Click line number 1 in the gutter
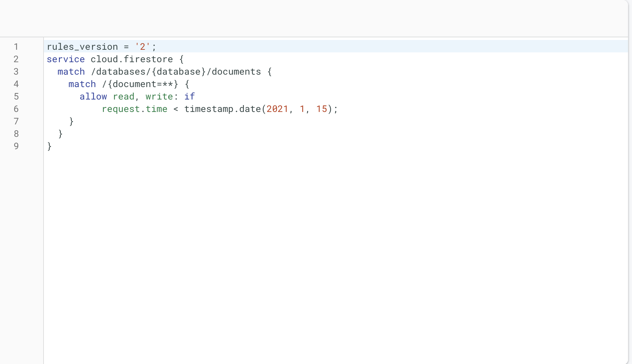632x364 pixels. pos(16,47)
